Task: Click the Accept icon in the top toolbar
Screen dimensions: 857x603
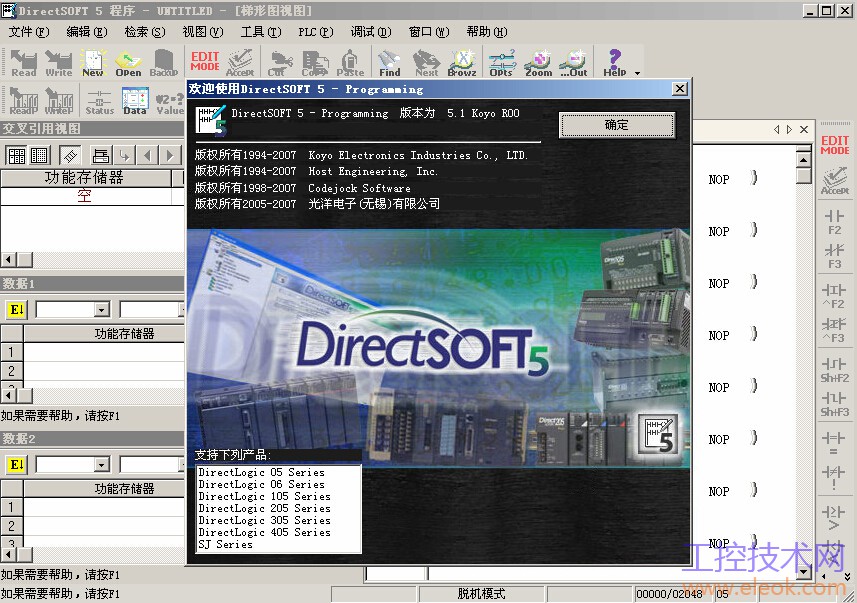Action: pyautogui.click(x=239, y=62)
